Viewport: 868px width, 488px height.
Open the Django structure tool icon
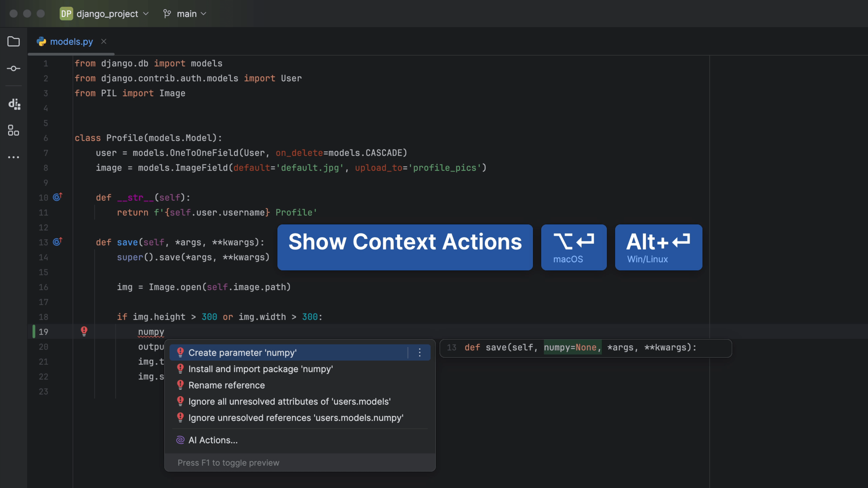point(14,104)
